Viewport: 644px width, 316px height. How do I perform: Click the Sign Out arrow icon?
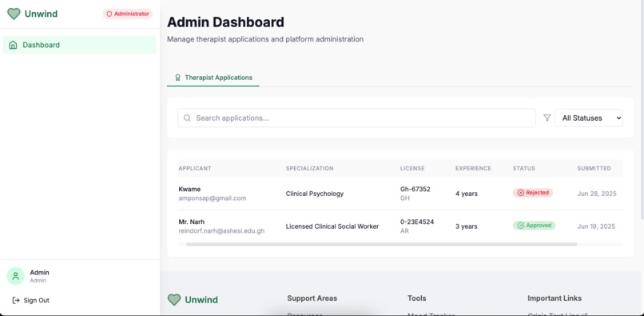click(16, 300)
